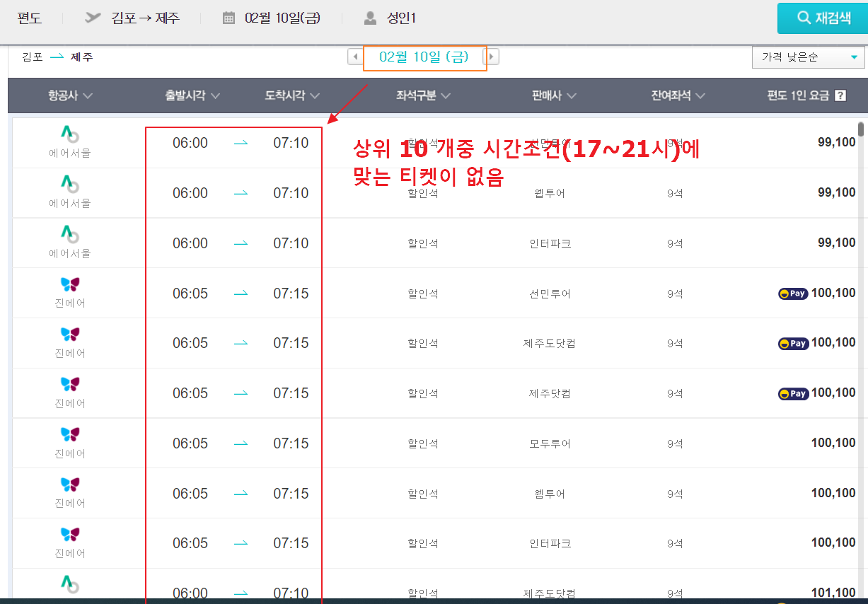868x604 pixels.
Task: Click the Pay badge in the 제주도닷컴 100,100 row
Action: (792, 344)
